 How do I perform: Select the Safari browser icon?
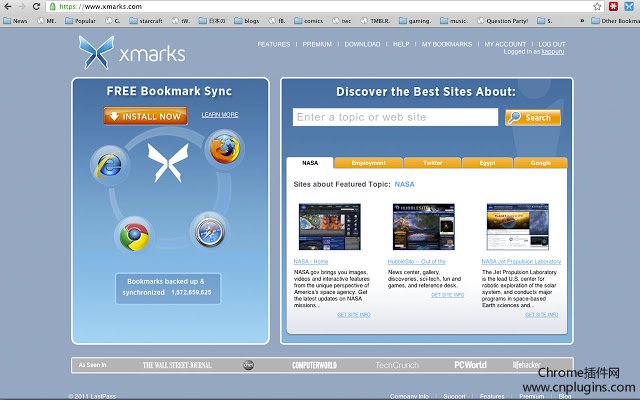point(209,232)
